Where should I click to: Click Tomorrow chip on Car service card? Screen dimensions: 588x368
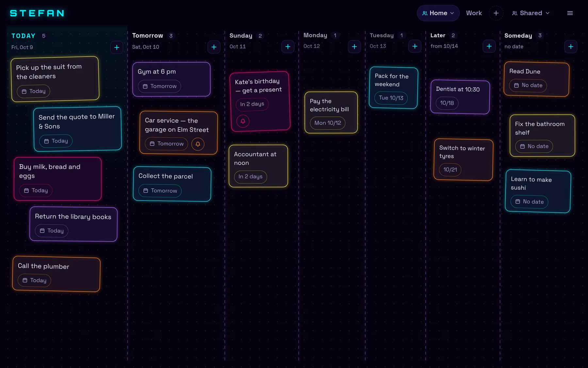pyautogui.click(x=167, y=144)
